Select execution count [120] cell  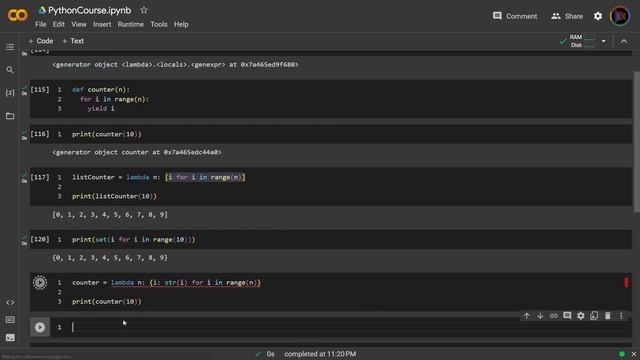pyautogui.click(x=40, y=239)
